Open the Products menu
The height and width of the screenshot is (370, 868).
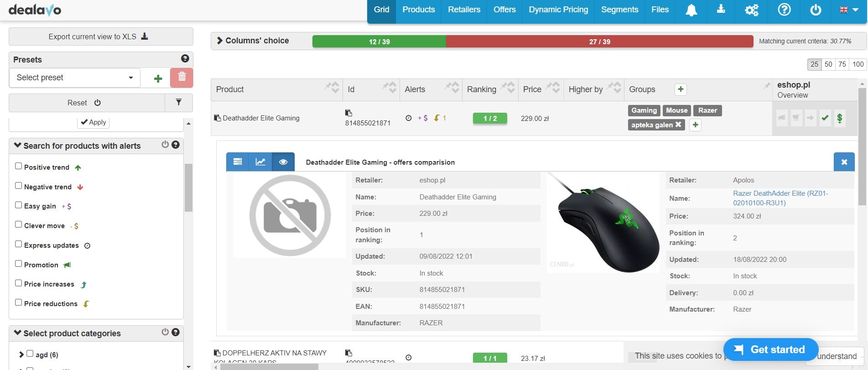click(x=418, y=10)
